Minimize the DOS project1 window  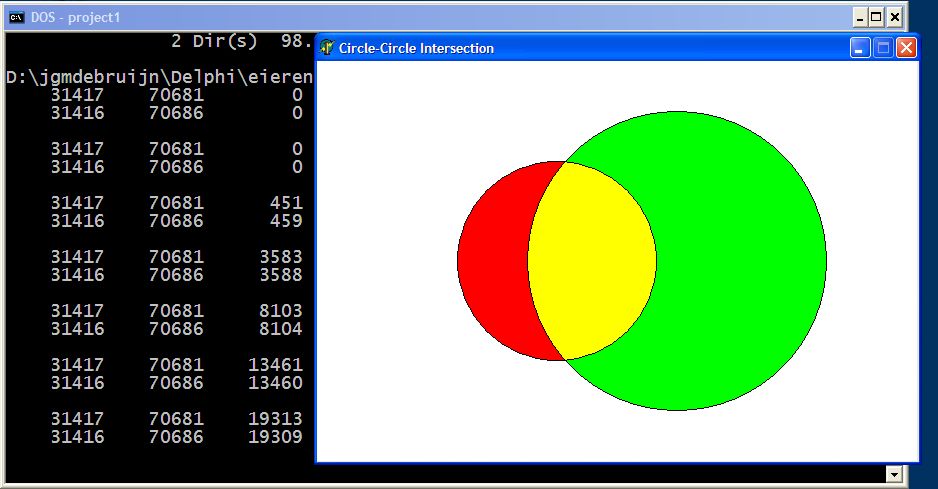(859, 17)
